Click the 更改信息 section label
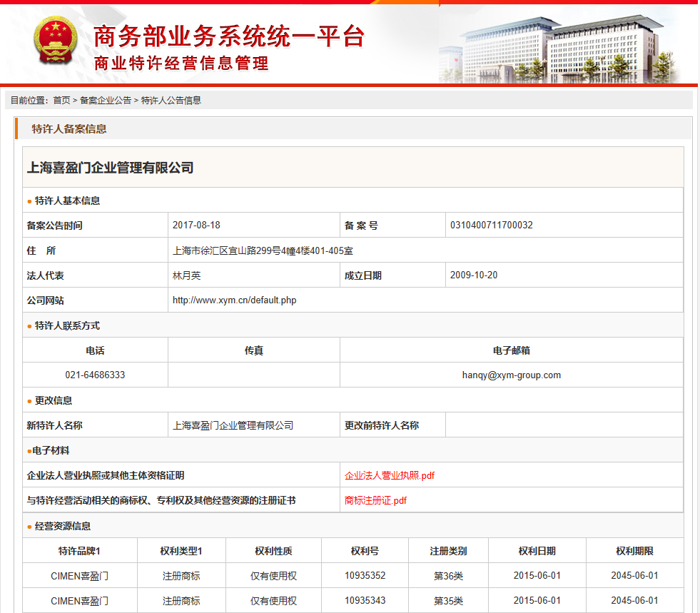This screenshot has height=613, width=700. click(54, 400)
